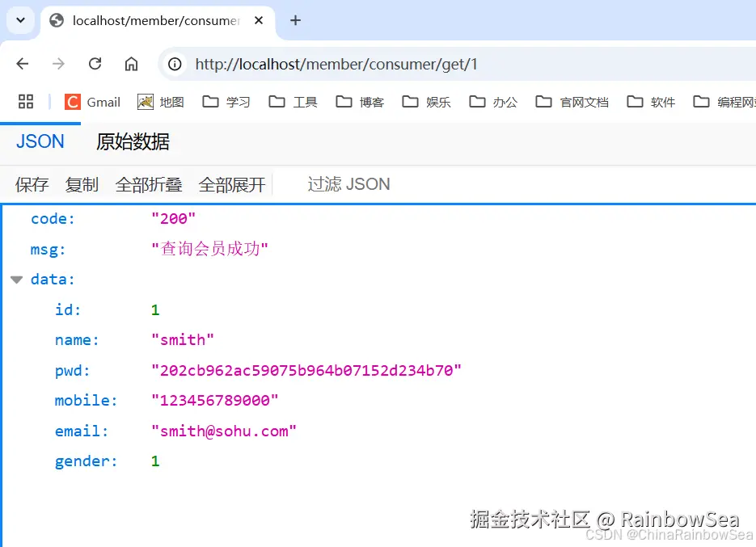
Task: Reload the current page
Action: tap(95, 63)
